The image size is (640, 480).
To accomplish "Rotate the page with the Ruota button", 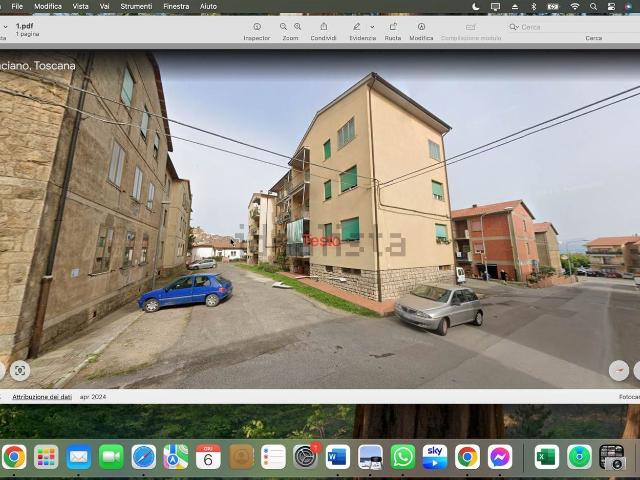I will coord(393,27).
